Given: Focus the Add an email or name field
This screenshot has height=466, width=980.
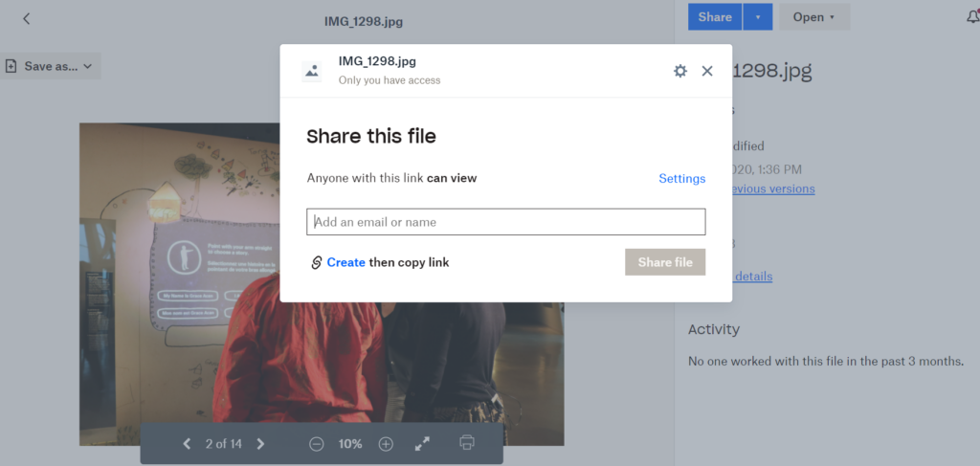Looking at the screenshot, I should (505, 222).
